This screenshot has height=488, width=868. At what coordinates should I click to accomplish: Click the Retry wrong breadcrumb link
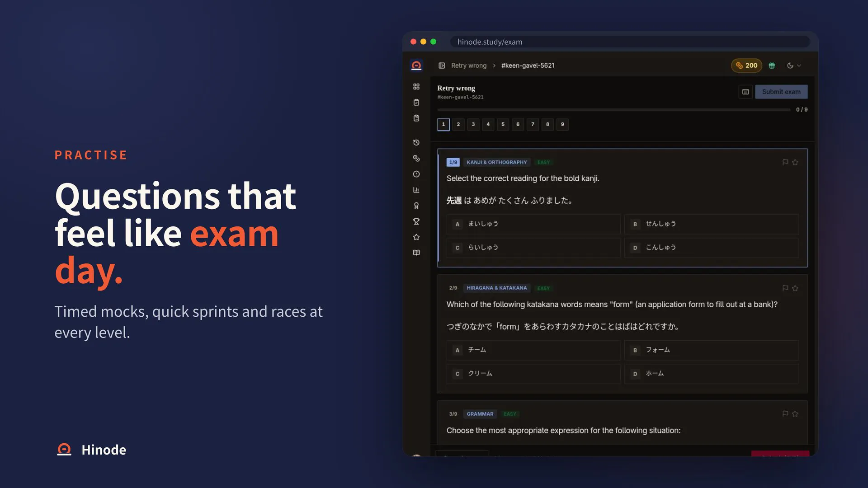pos(469,66)
